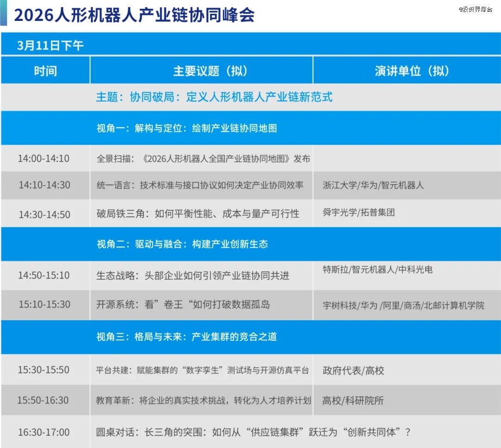501x448 pixels.
Task: Click the 宇树科技/华为/阿里 speaker cell
Action: tap(403, 305)
